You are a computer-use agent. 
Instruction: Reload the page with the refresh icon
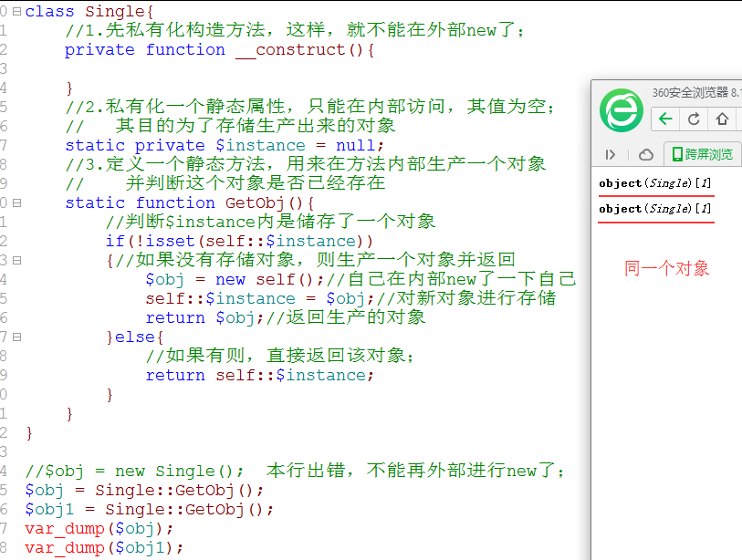(x=694, y=119)
